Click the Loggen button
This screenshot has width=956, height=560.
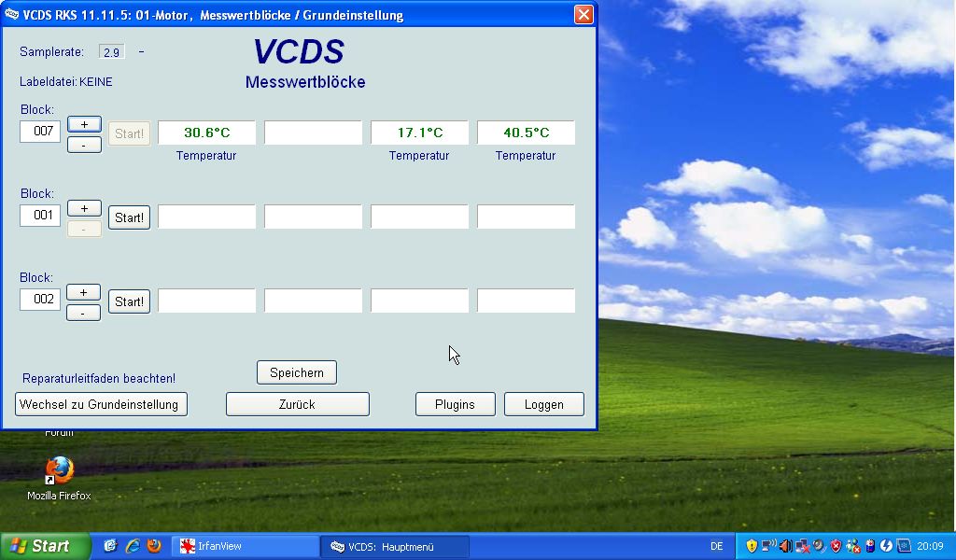coord(544,404)
